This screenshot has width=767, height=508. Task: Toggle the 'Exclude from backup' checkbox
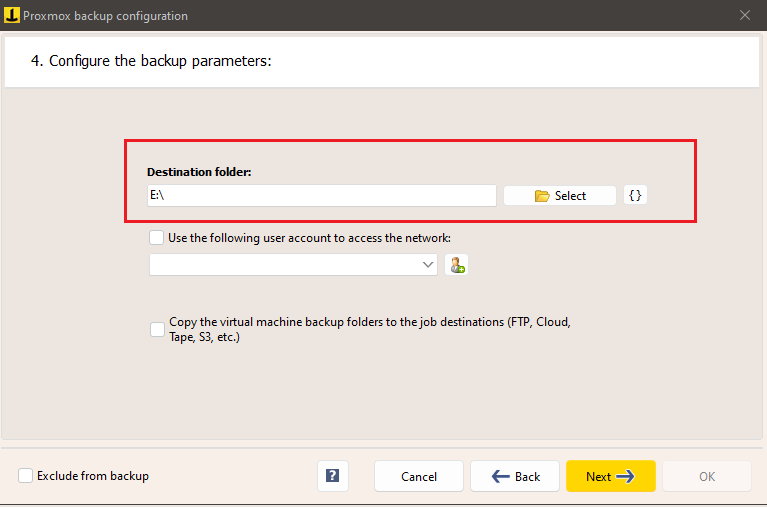25,476
